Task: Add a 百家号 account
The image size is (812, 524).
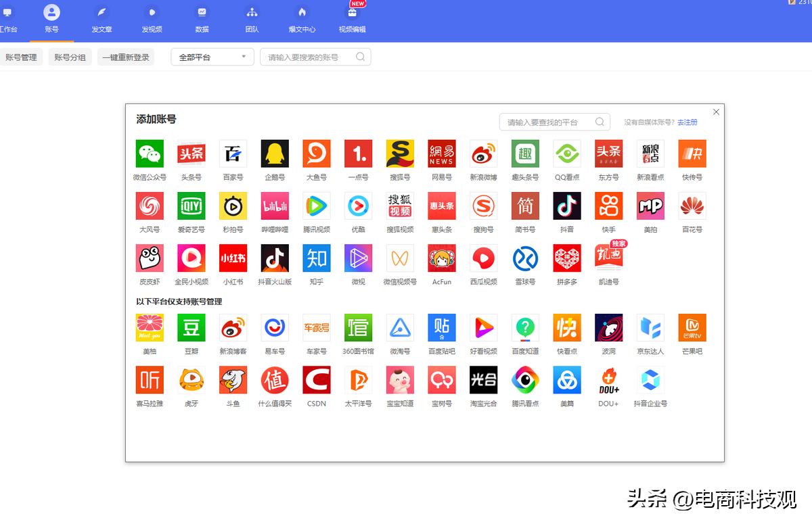Action: pos(232,153)
